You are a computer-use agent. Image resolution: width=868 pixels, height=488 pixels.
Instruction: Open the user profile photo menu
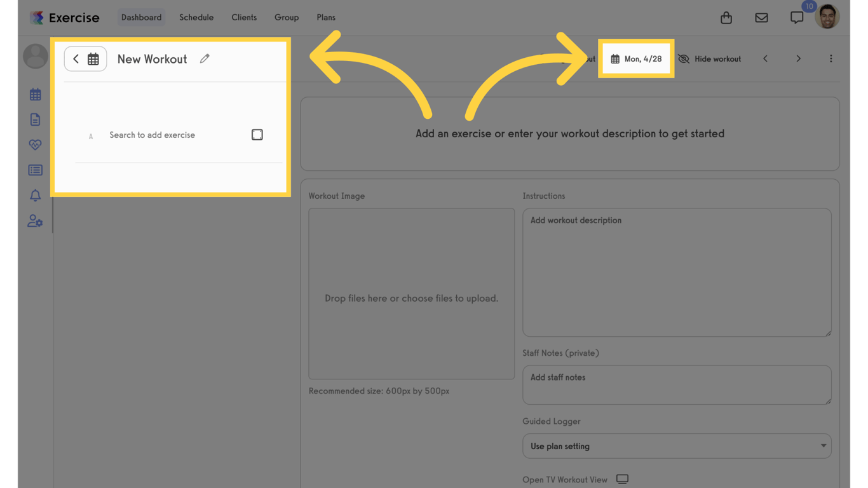click(x=827, y=17)
